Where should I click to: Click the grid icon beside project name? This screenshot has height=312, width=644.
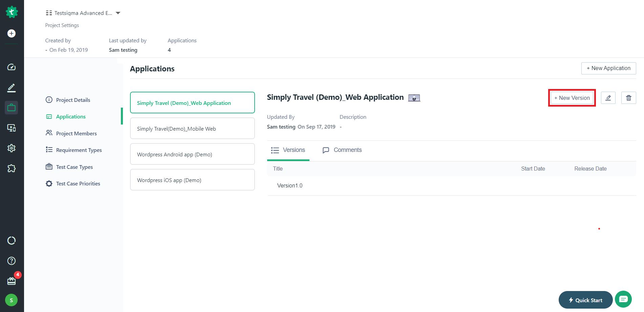click(49, 13)
